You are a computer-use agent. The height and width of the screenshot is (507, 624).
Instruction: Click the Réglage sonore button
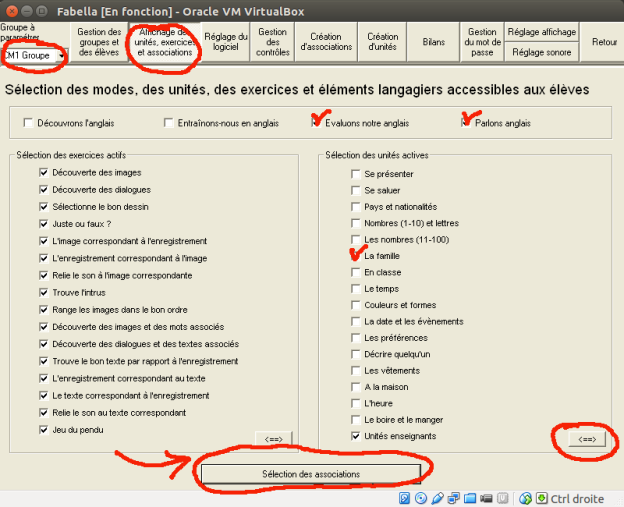pyautogui.click(x=542, y=52)
